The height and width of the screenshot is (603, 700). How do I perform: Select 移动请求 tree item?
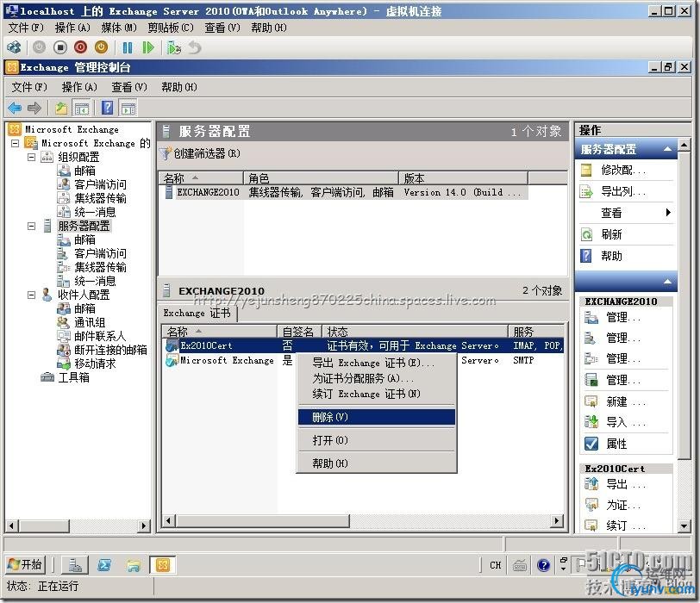pos(95,364)
